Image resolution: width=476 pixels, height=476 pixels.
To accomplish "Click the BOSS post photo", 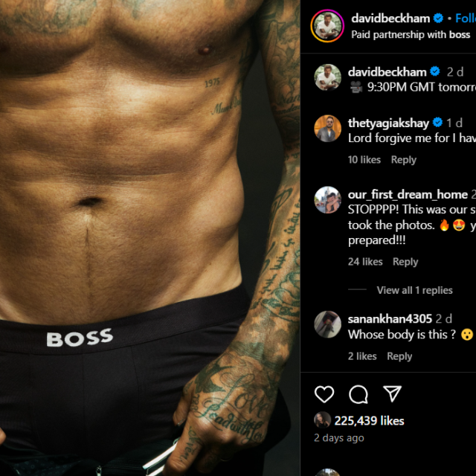I will click(x=150, y=238).
